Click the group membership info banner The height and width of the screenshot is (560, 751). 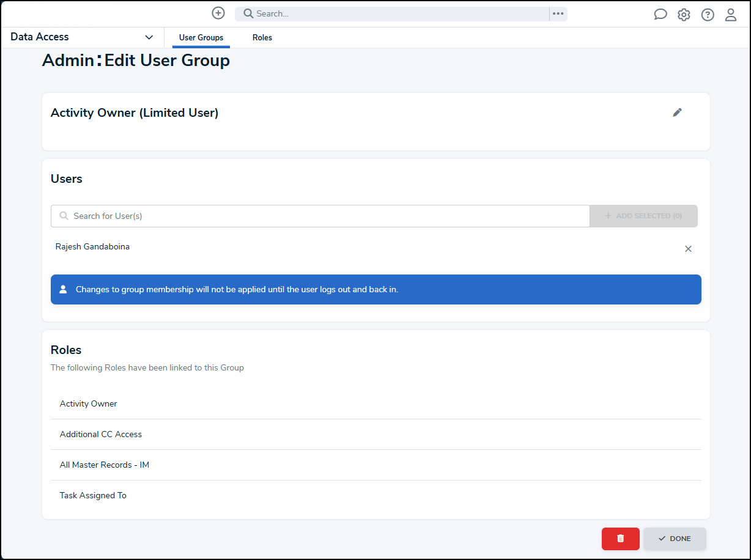point(376,289)
